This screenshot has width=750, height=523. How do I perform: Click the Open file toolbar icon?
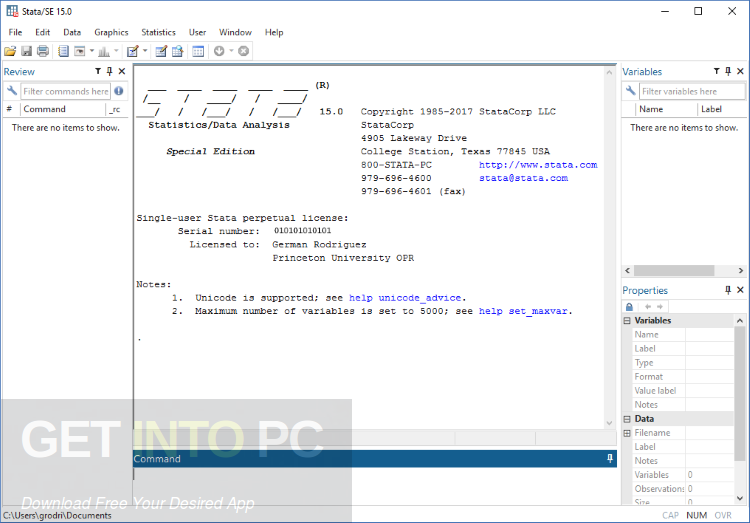[10, 51]
